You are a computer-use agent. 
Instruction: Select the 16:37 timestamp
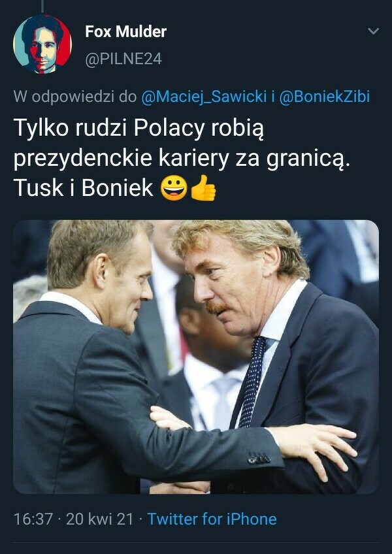33,519
